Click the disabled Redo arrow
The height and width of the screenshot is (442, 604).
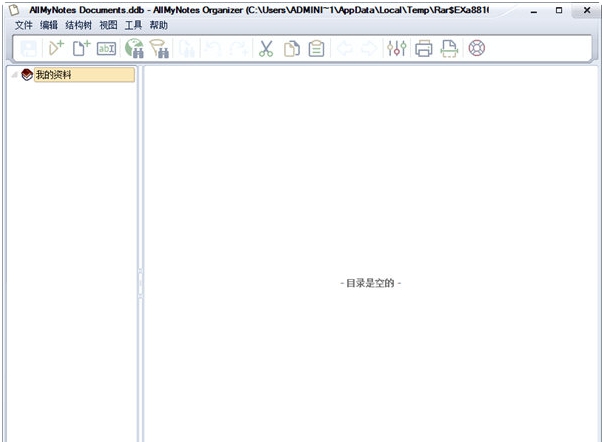[x=238, y=49]
